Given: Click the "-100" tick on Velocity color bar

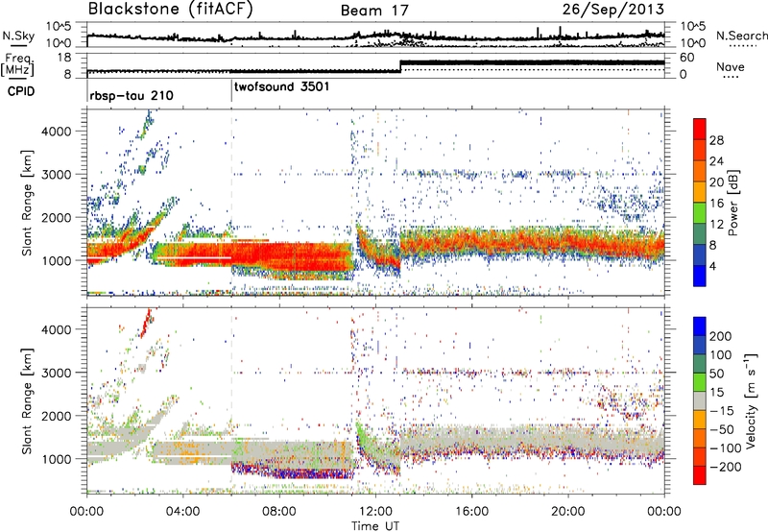Looking at the screenshot, I should pos(726,448).
